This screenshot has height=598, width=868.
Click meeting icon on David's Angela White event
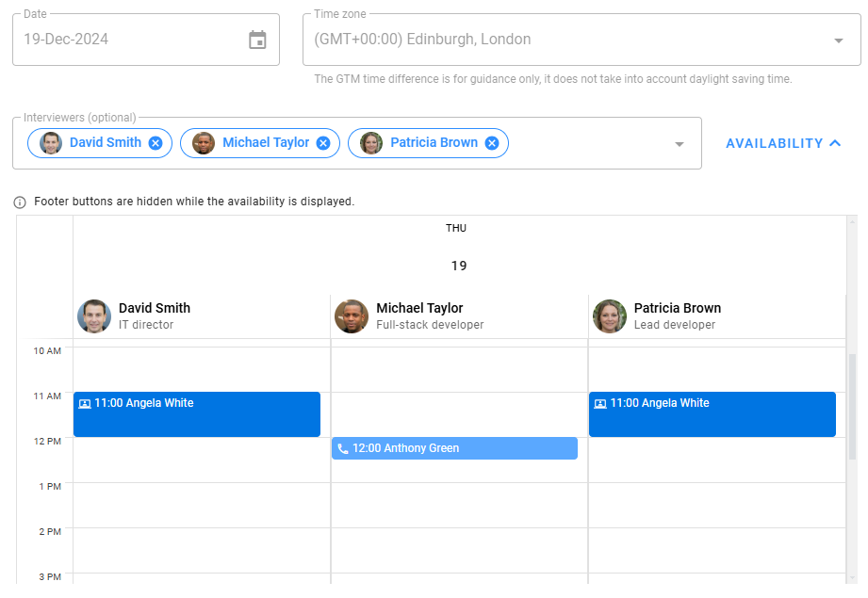85,404
